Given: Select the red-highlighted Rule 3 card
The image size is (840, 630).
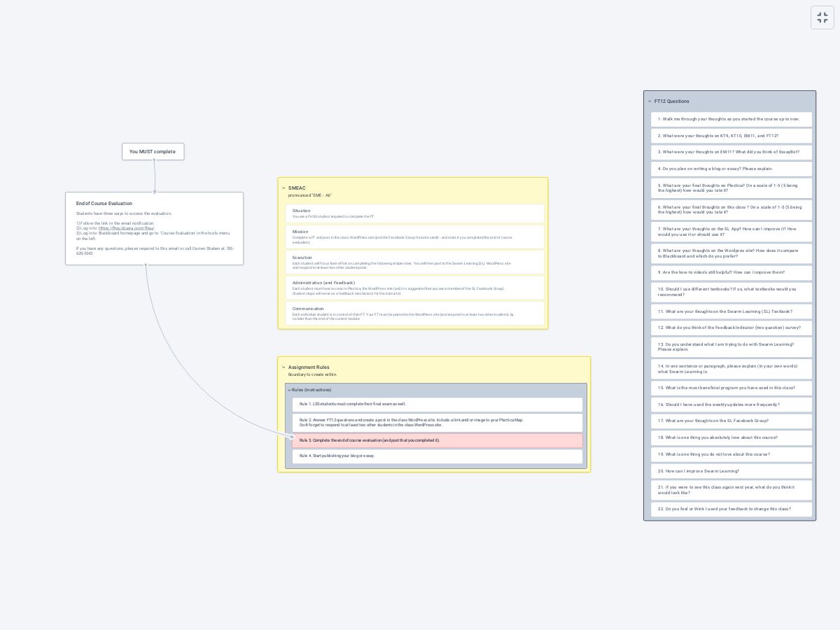Looking at the screenshot, I should (437, 440).
